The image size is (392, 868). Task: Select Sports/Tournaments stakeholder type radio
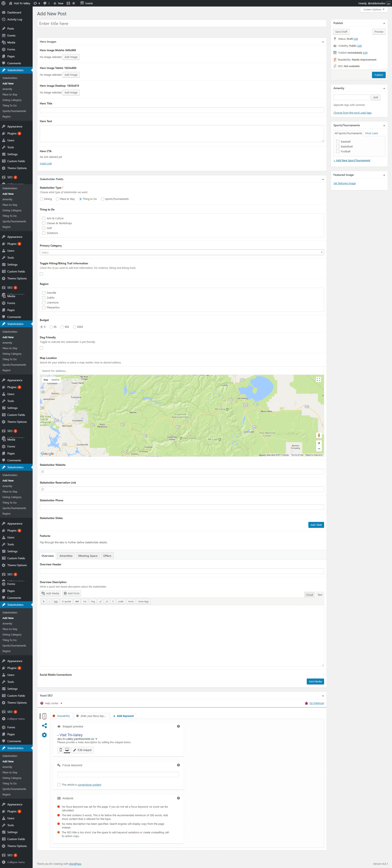pyautogui.click(x=103, y=199)
